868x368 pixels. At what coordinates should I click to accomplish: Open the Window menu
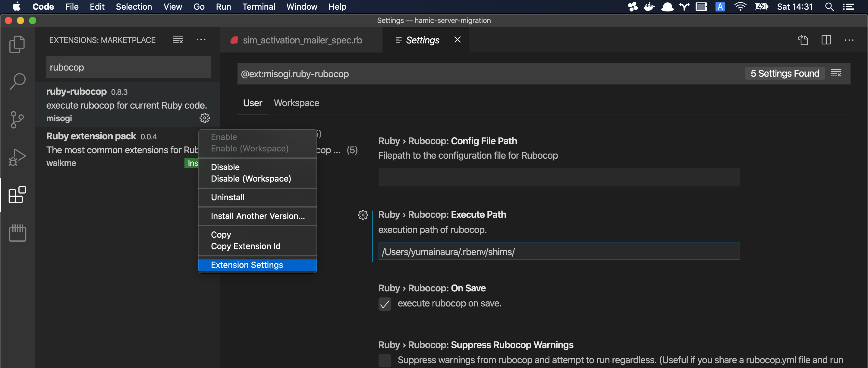[302, 7]
